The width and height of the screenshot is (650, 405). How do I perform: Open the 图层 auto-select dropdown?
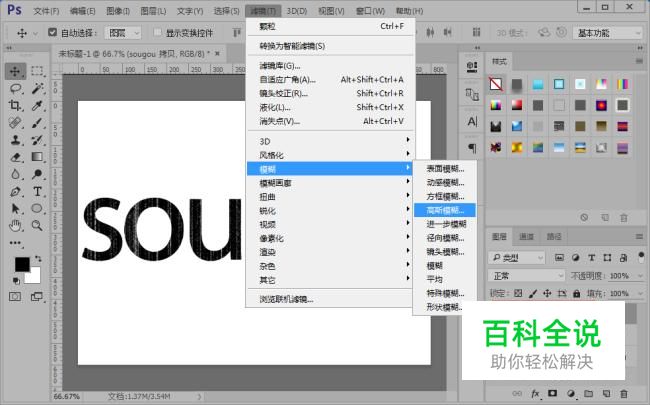(123, 33)
